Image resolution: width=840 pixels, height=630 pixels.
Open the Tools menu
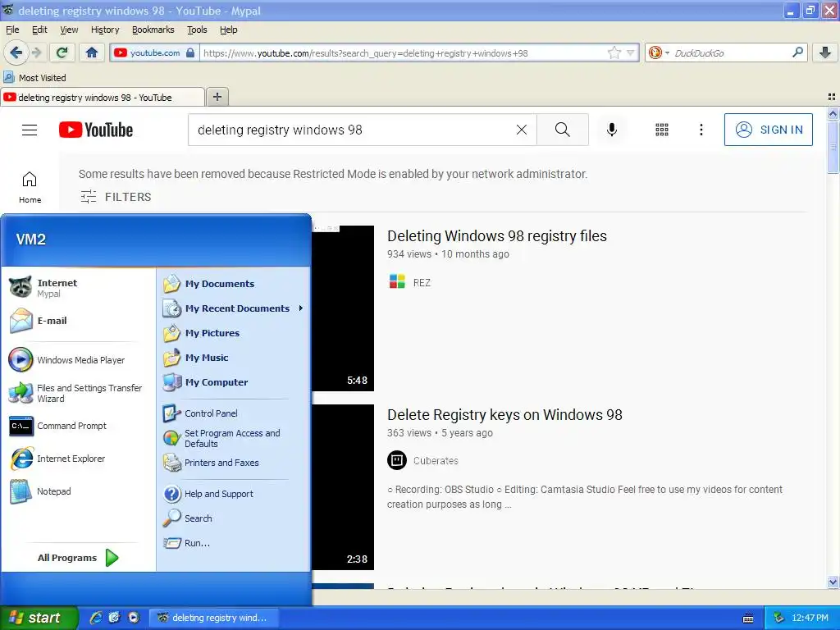pos(197,30)
